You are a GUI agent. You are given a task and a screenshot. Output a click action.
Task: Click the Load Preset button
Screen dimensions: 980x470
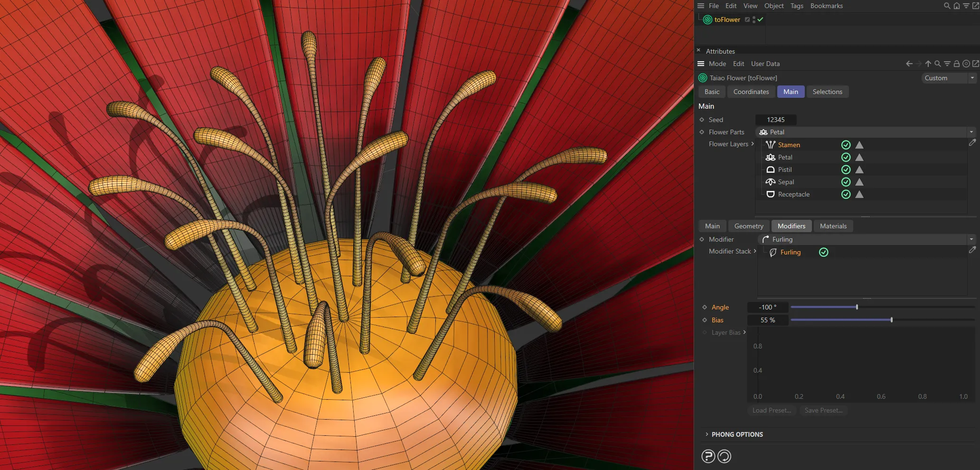tap(772, 410)
